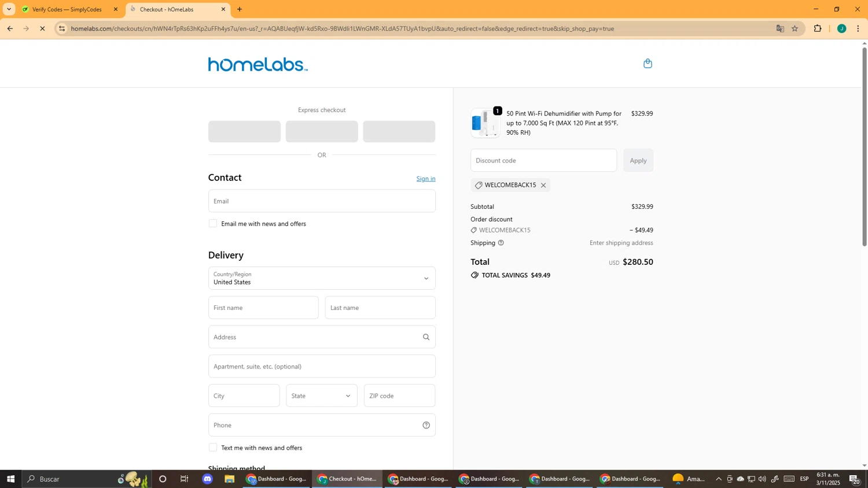
Task: Click the third express checkout button
Action: (399, 132)
